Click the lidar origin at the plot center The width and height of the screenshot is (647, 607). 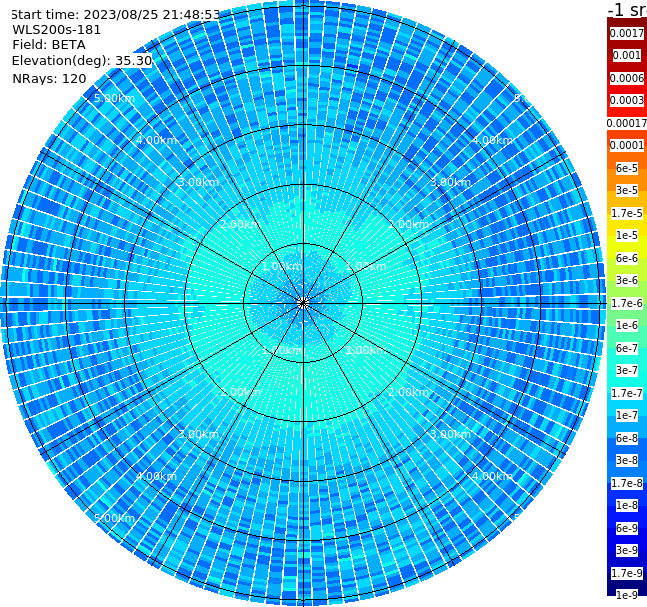(303, 303)
